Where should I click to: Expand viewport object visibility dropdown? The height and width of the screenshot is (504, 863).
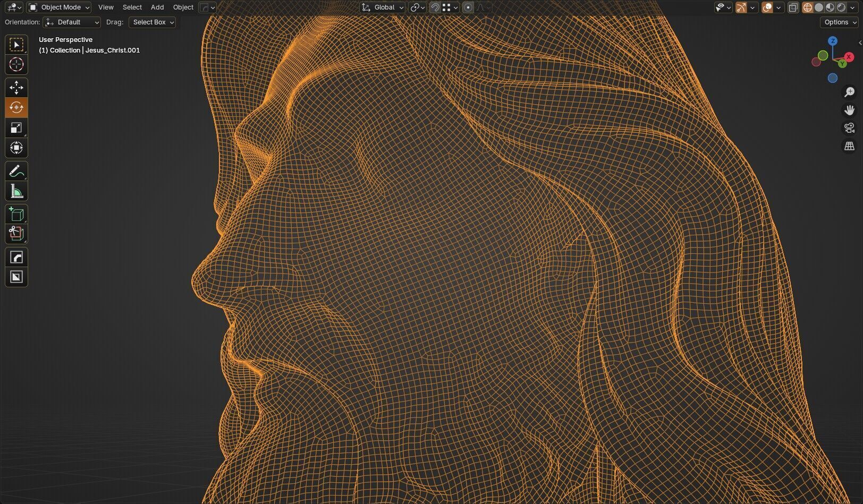coord(723,7)
